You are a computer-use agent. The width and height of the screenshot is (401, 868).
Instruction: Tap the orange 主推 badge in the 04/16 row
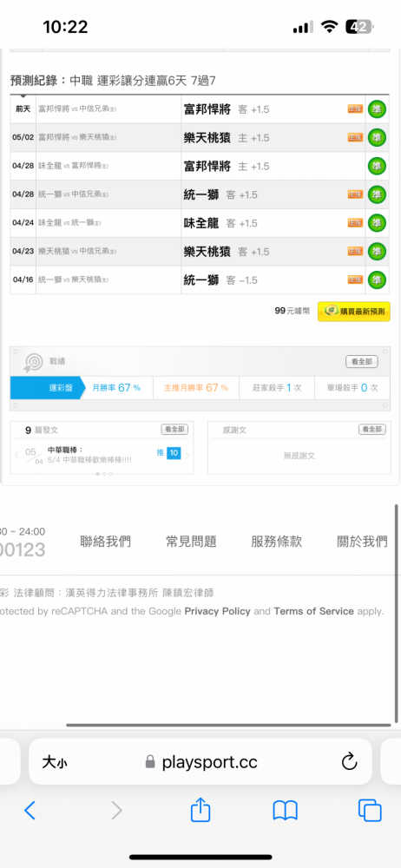click(x=355, y=279)
